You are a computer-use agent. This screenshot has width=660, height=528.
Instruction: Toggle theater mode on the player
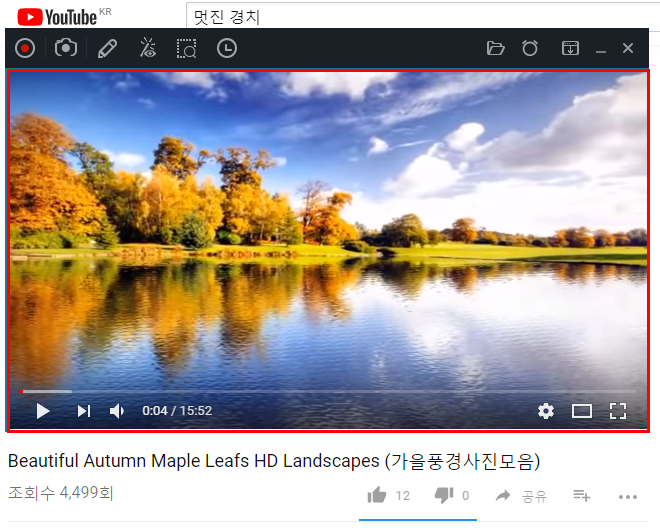582,411
